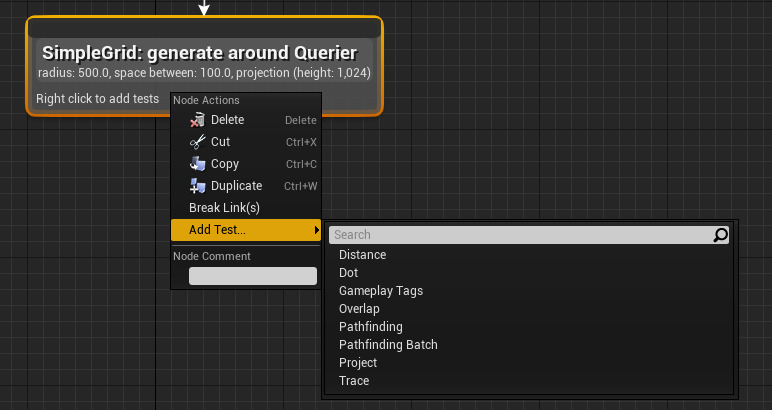Select Break Link(s) menu entry

[x=246, y=208]
